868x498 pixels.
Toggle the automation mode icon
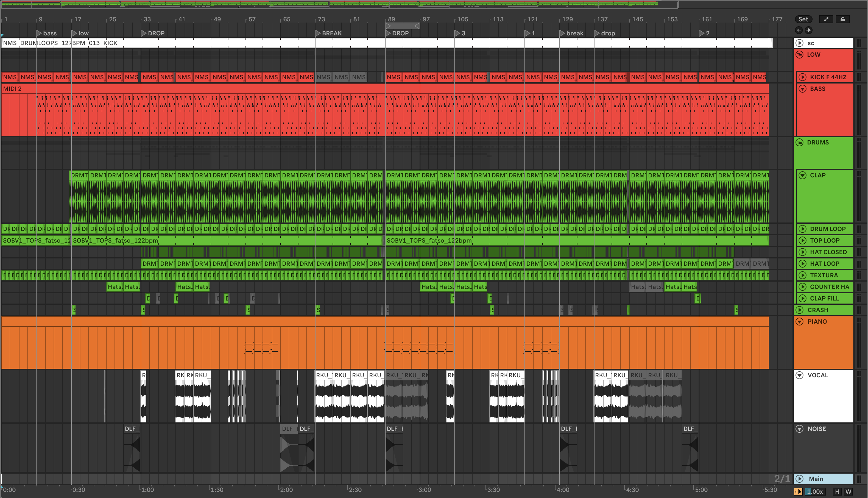[826, 19]
